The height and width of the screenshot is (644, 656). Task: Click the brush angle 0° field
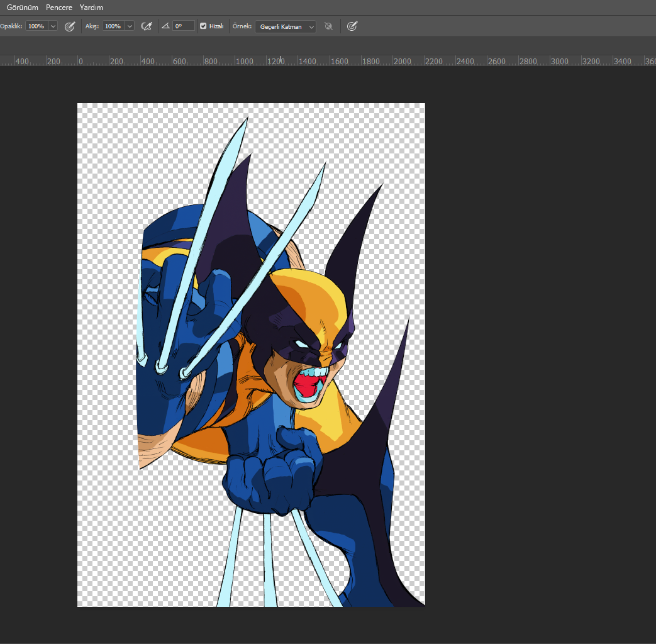click(184, 26)
